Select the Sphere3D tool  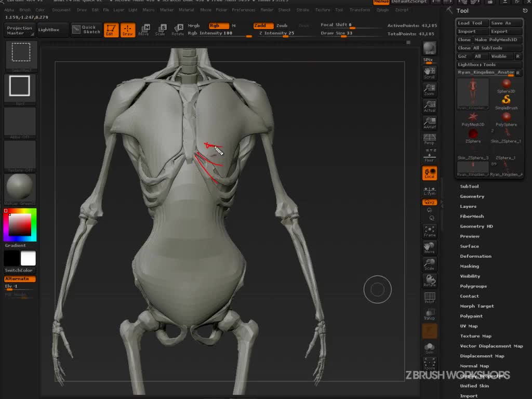506,86
